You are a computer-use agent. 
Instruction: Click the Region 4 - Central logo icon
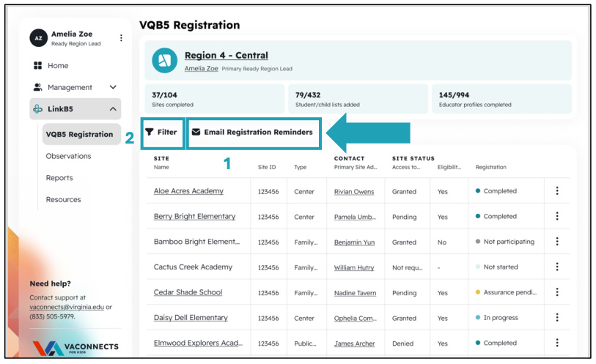[165, 60]
